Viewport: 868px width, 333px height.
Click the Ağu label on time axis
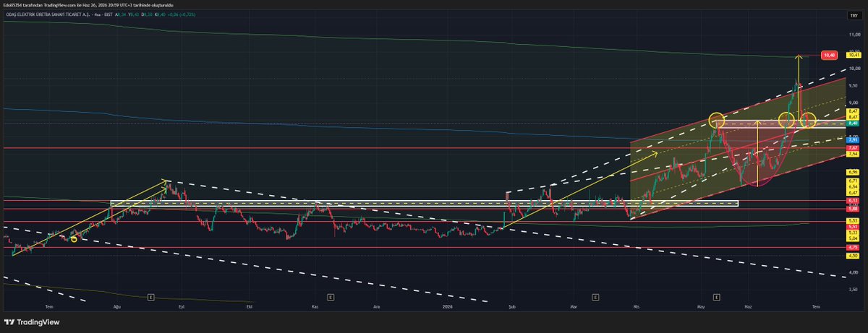tap(118, 306)
